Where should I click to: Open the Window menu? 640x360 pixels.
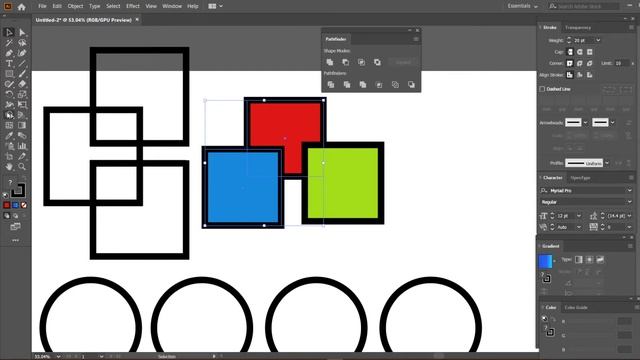point(172,6)
